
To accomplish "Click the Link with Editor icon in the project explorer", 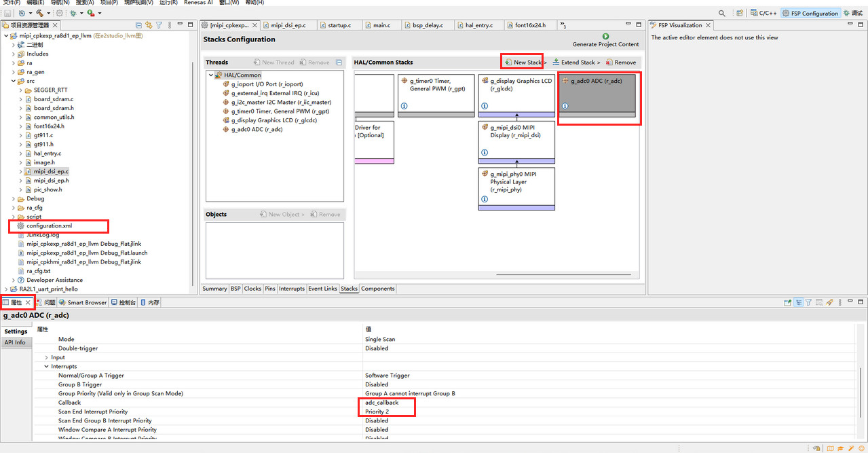I will 149,25.
